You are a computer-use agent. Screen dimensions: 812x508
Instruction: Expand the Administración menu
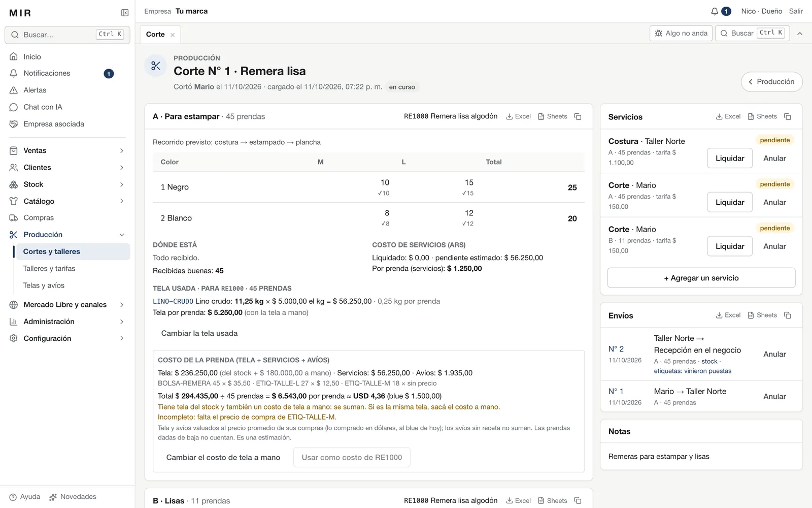pyautogui.click(x=67, y=322)
